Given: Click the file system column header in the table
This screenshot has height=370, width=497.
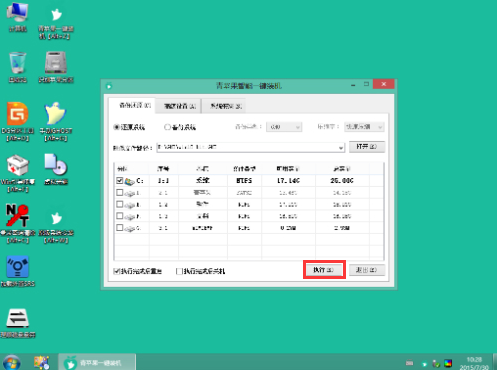Looking at the screenshot, I should tap(245, 169).
